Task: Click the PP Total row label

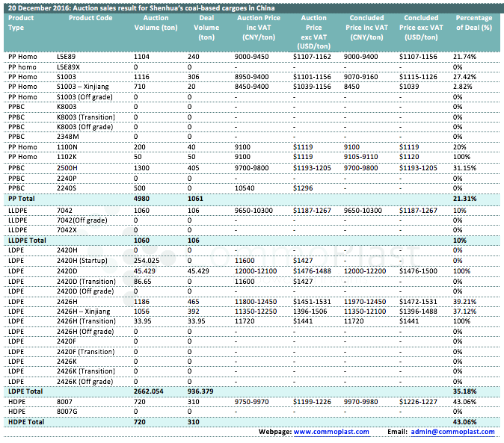Action: tap(23, 199)
